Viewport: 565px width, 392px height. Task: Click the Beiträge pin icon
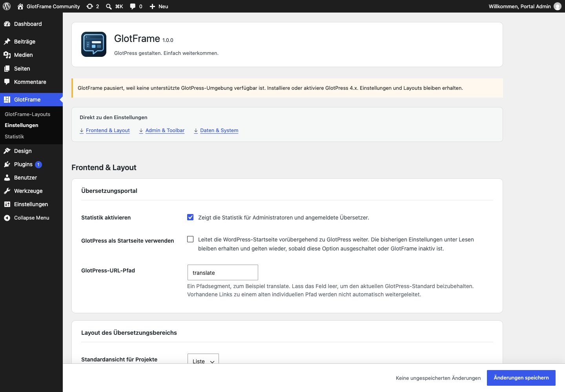[x=7, y=42]
